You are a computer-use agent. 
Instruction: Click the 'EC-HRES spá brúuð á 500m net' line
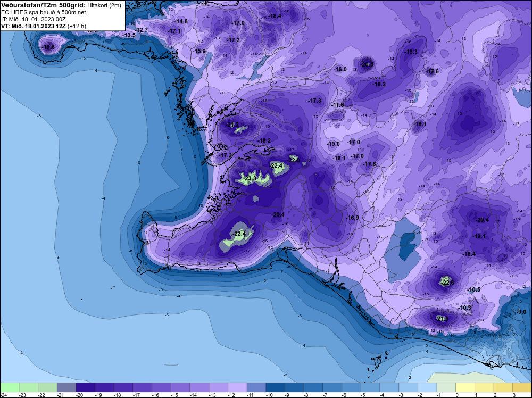(x=44, y=12)
